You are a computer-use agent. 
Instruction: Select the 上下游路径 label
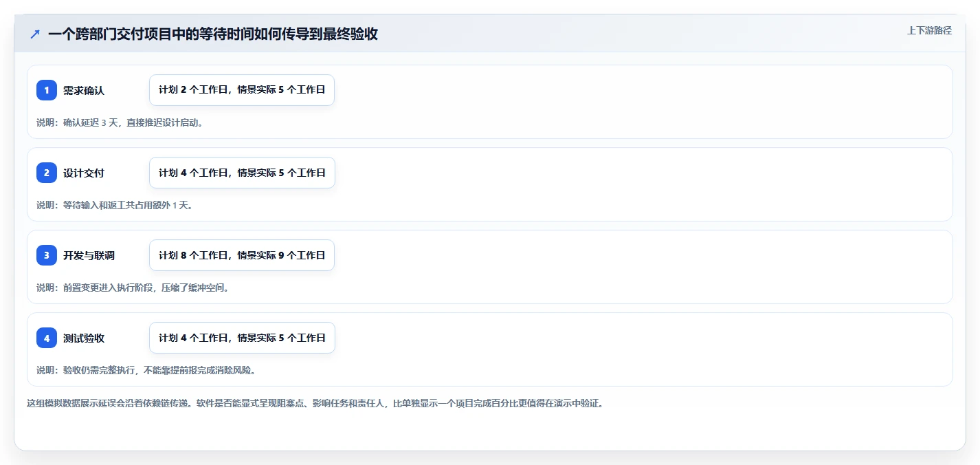[929, 30]
